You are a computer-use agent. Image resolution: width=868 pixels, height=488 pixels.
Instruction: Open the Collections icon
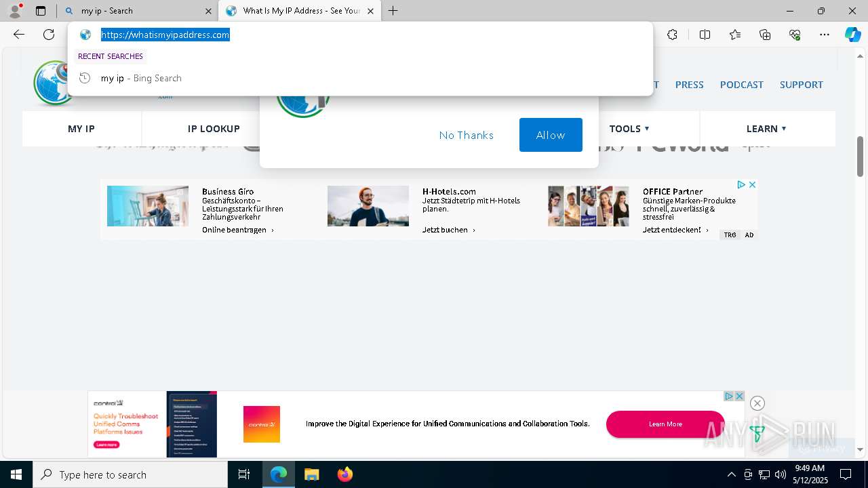[765, 35]
